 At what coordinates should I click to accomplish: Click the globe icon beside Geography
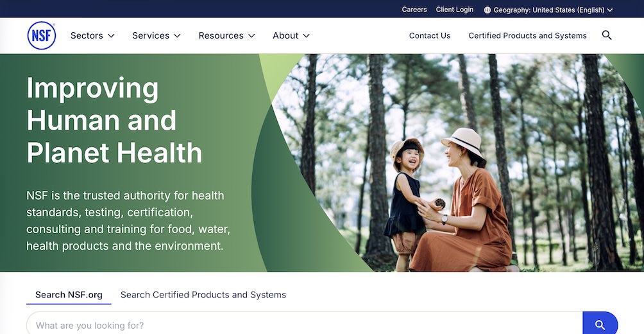click(487, 10)
